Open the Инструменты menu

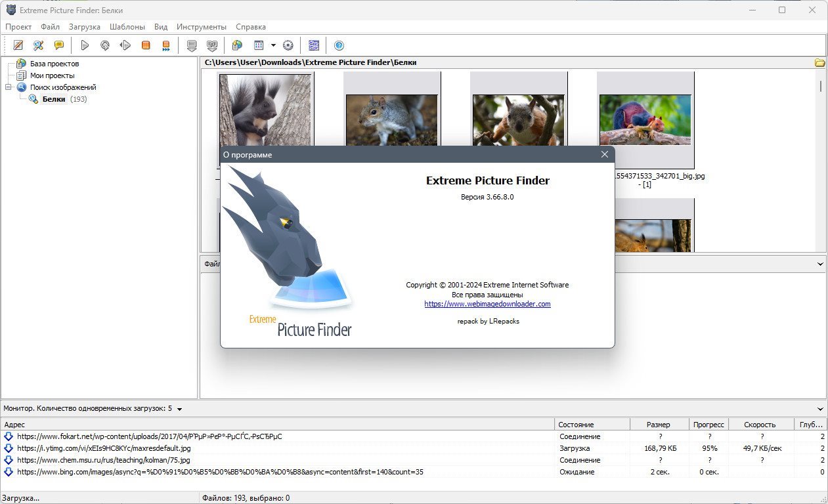[x=201, y=27]
